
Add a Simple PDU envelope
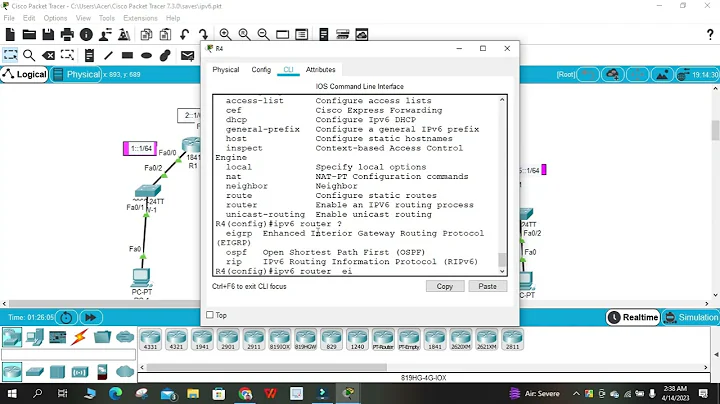(x=187, y=56)
